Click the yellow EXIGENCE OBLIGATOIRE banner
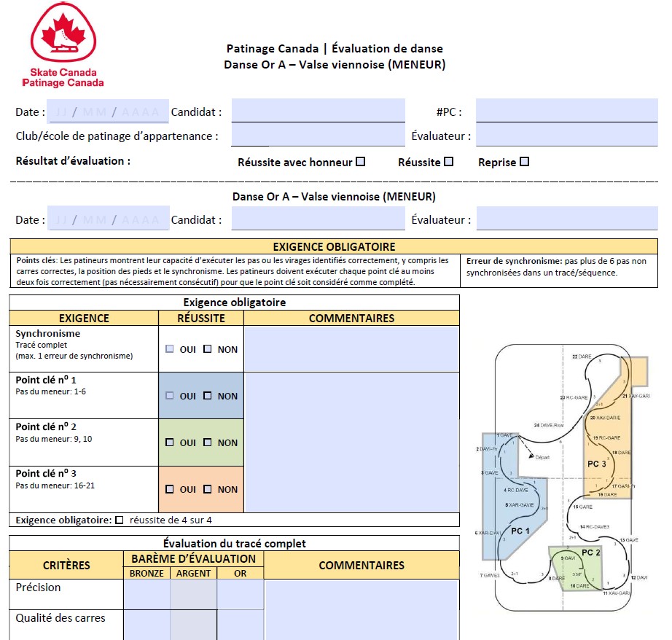 pos(334,246)
